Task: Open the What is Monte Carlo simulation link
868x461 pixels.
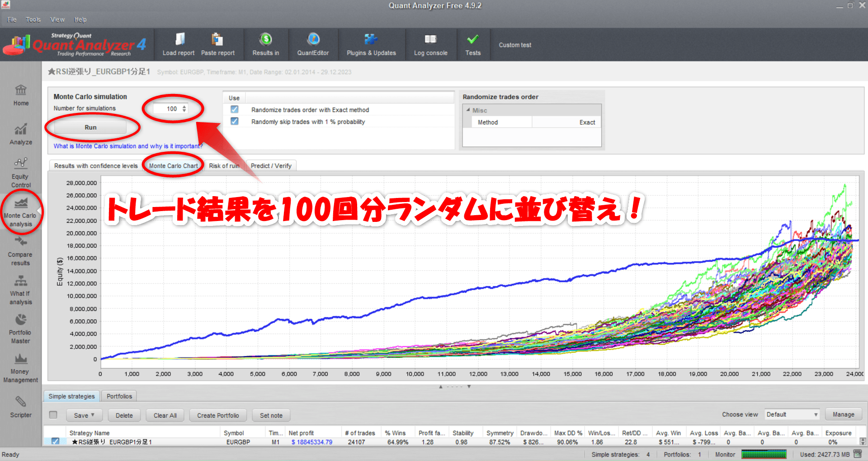Action: click(127, 146)
